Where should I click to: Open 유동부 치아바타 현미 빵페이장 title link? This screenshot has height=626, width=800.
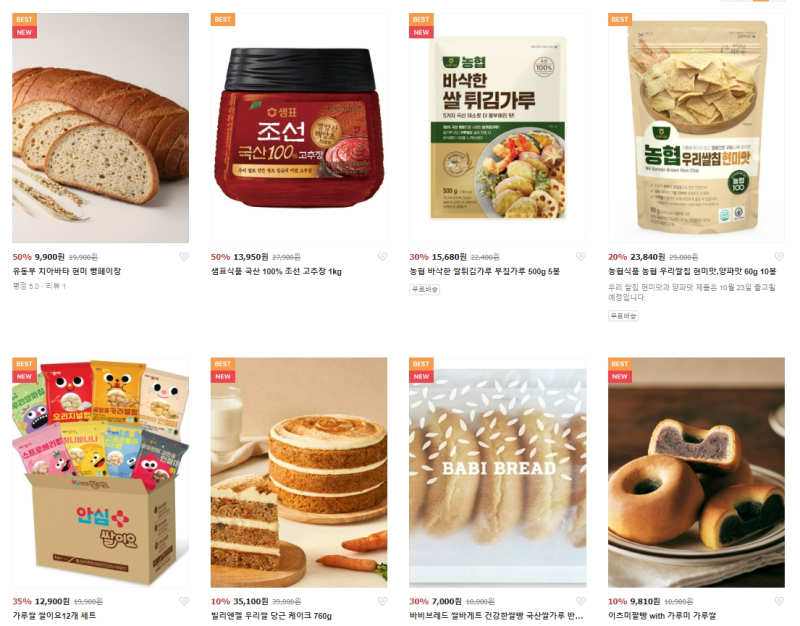tap(67, 271)
